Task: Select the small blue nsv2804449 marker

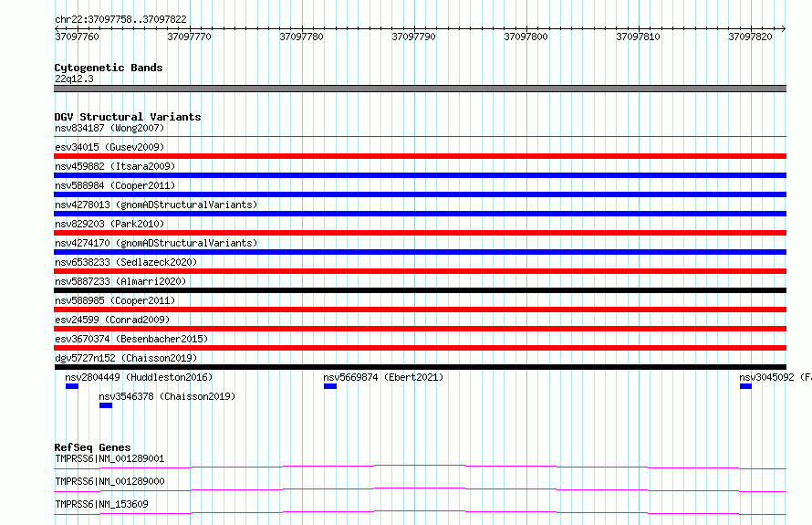Action: (x=72, y=386)
